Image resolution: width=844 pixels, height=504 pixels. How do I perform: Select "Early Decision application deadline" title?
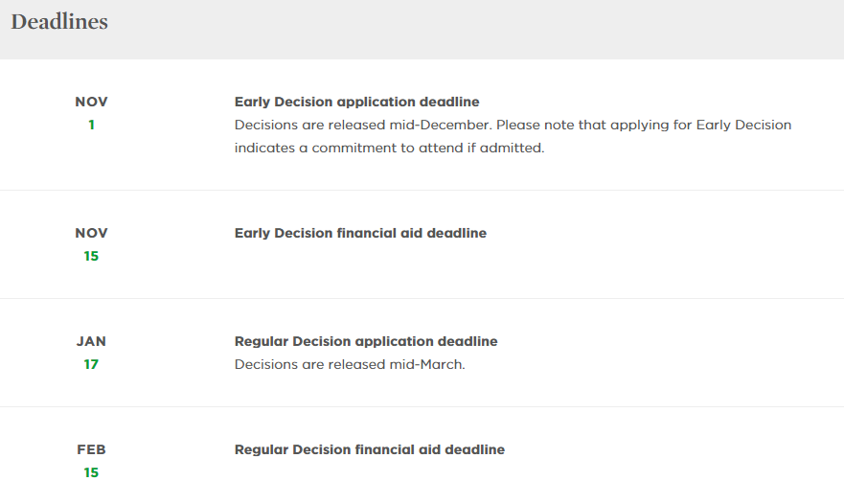pos(356,102)
